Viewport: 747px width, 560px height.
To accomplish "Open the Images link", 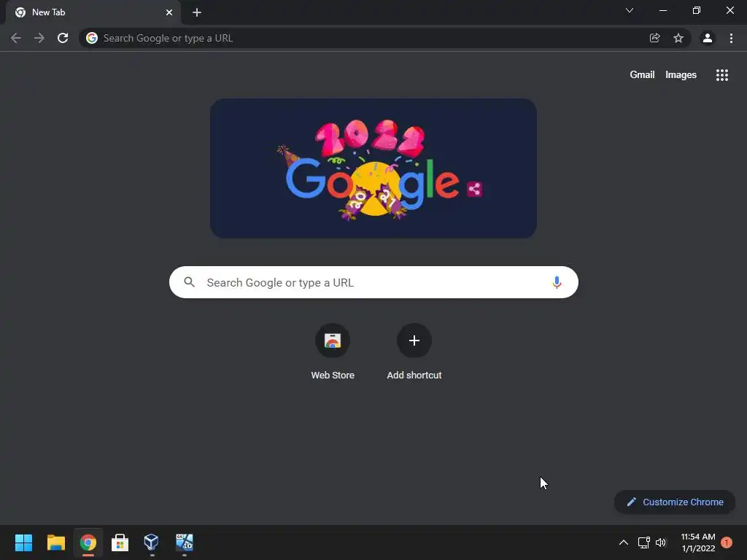I will point(681,75).
